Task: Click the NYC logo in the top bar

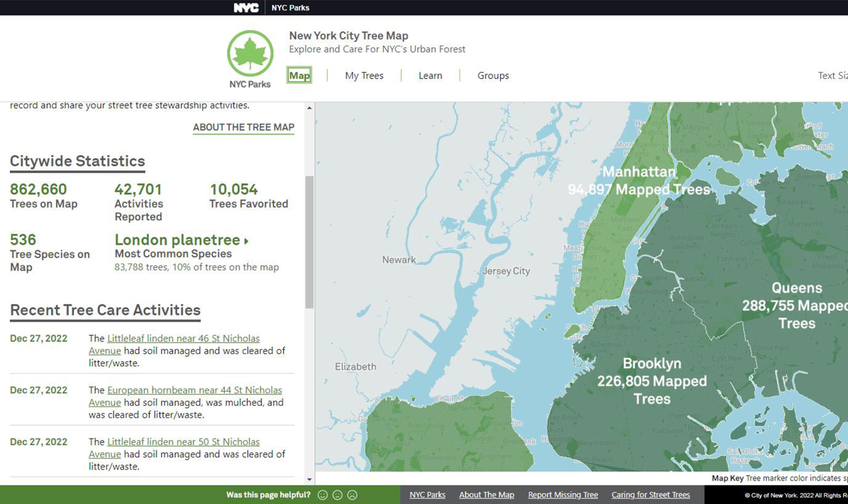Action: click(245, 7)
